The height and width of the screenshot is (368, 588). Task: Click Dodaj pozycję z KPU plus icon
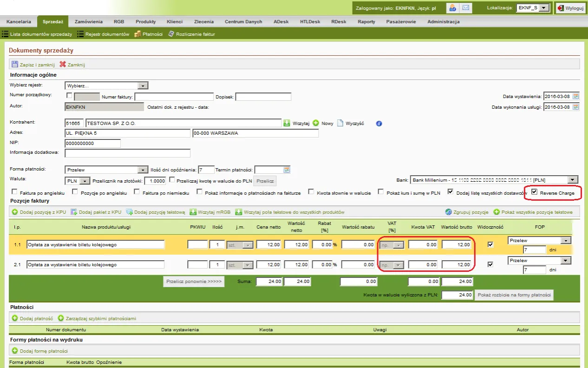[15, 212]
